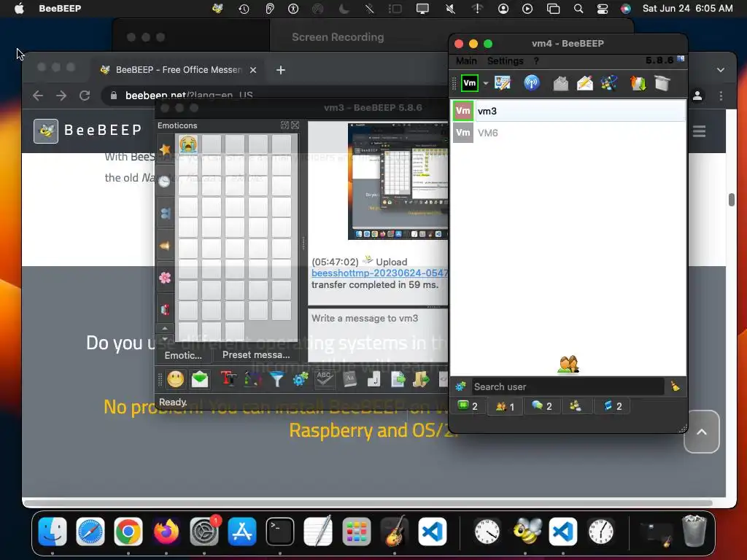747x560 pixels.
Task: Click the network molecule icon in vm4 toolbar
Action: (609, 83)
